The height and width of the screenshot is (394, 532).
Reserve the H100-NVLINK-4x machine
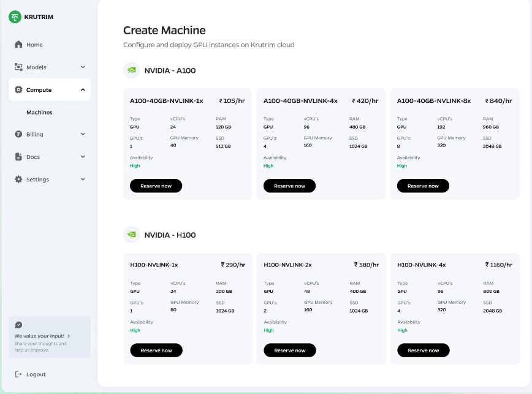tap(423, 350)
